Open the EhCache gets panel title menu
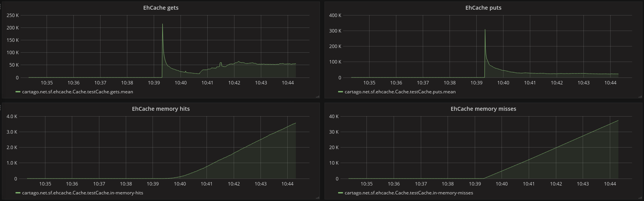644x201 pixels. (161, 8)
